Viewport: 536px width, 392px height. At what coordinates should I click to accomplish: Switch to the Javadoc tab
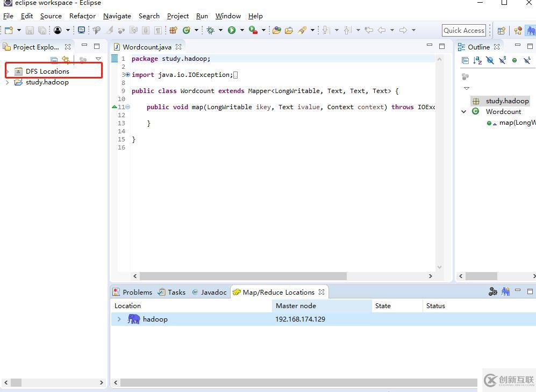(x=210, y=292)
